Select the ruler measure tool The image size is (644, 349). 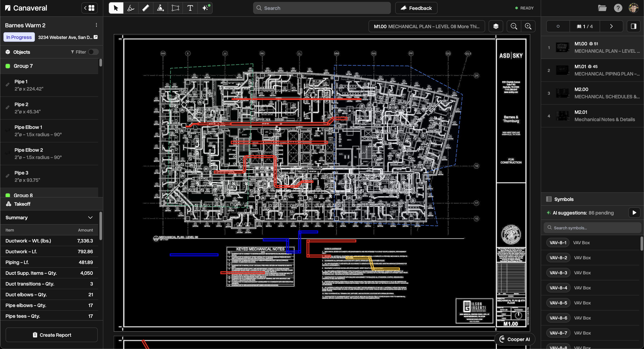[146, 8]
